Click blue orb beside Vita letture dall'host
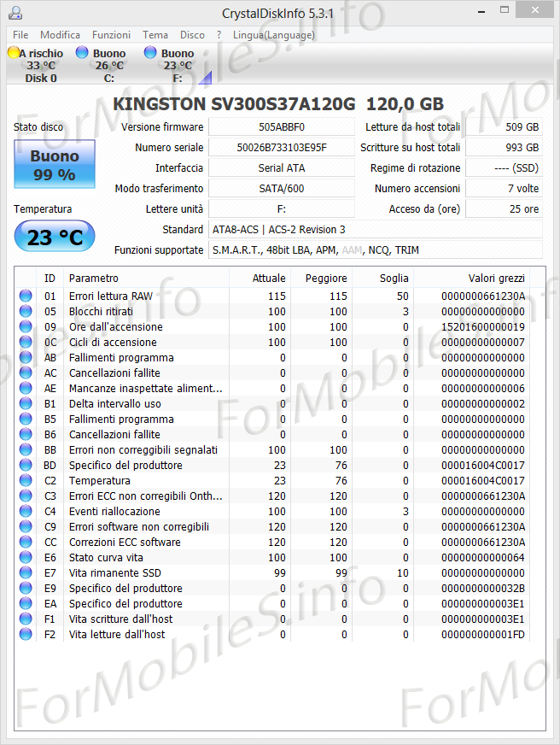This screenshot has width=560, height=745. coord(26,635)
